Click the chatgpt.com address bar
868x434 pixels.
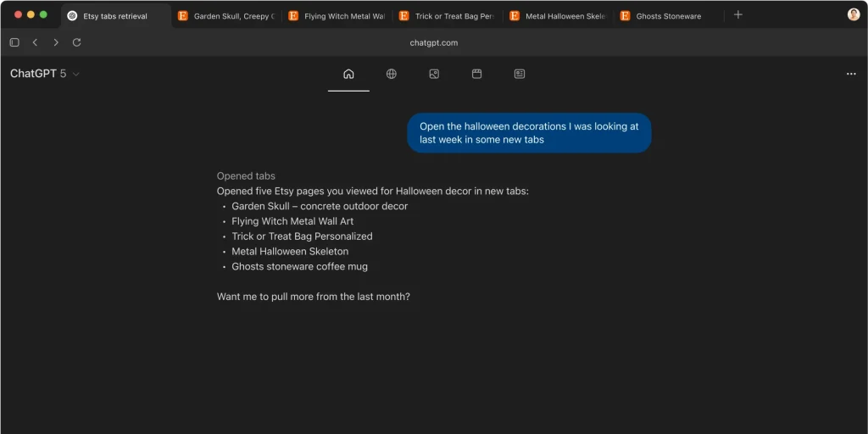tap(433, 42)
